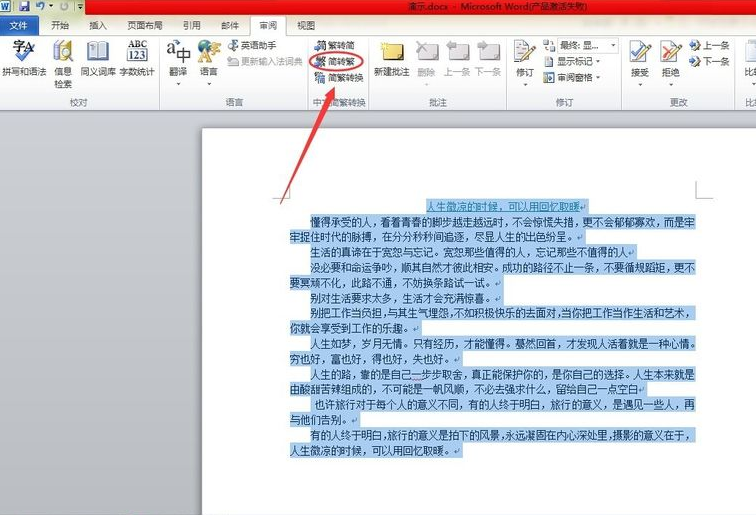Jump to previous change 上一条 in 更改 group
The width and height of the screenshot is (756, 515).
(709, 45)
